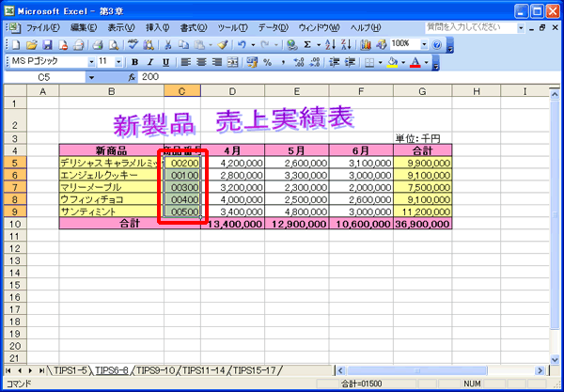Merge and center the selected cells

click(233, 62)
